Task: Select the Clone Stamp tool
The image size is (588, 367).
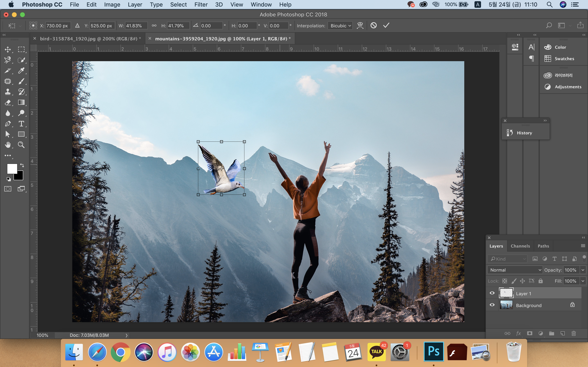Action: (8, 92)
